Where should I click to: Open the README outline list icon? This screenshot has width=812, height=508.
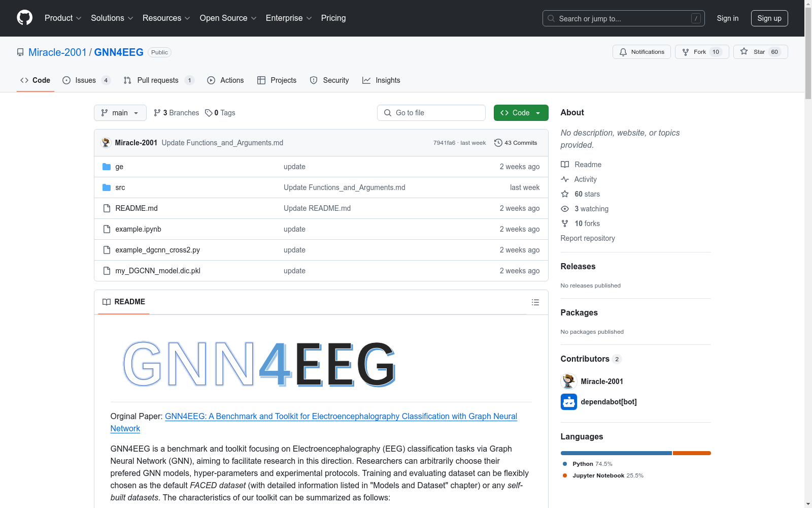pos(535,302)
